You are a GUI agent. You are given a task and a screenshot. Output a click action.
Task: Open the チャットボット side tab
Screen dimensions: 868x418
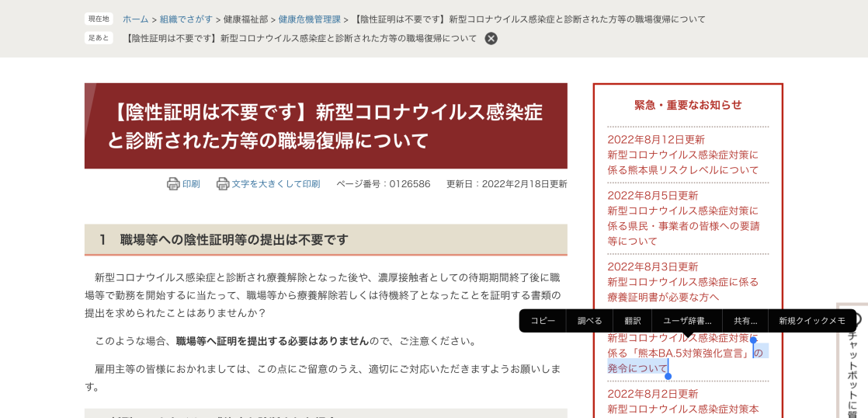[852, 365]
